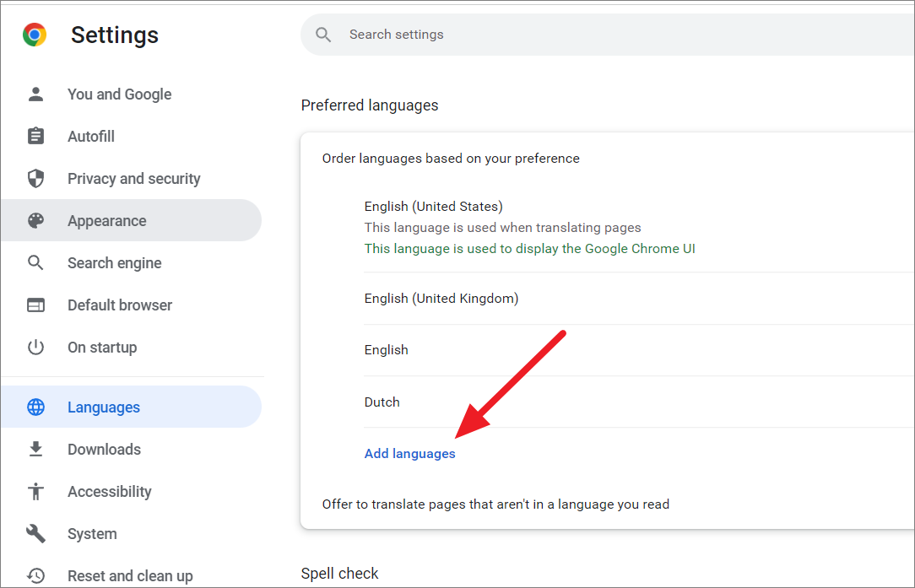Open the Downloads section
This screenshot has width=915, height=588.
[x=132, y=449]
